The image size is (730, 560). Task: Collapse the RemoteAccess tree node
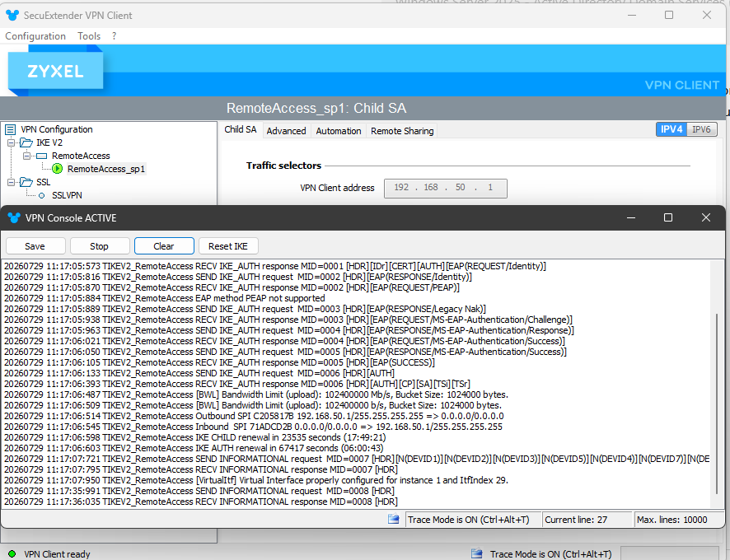click(x=26, y=156)
